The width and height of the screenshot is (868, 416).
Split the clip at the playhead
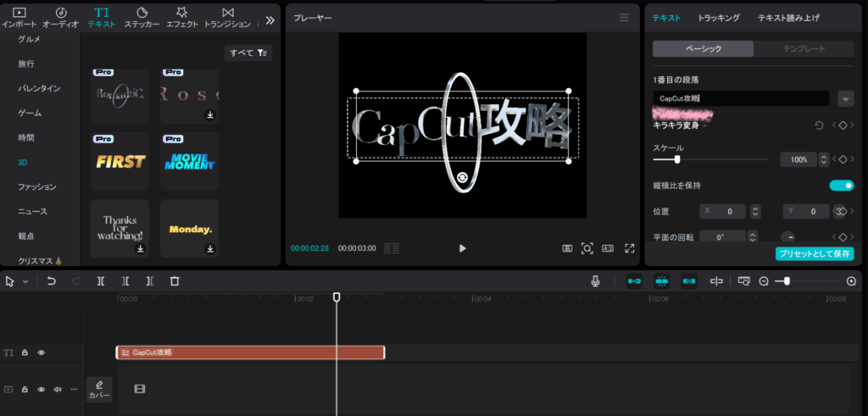click(x=100, y=281)
